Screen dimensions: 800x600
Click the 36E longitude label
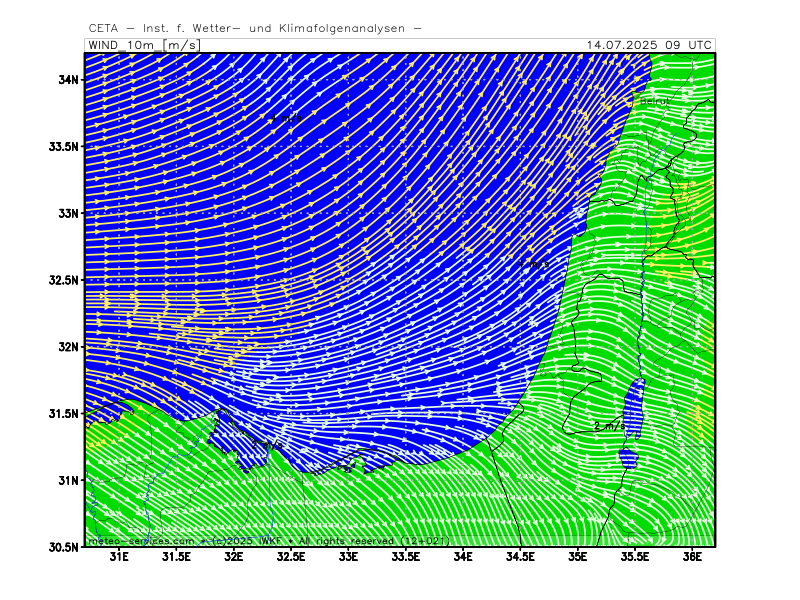tap(692, 557)
